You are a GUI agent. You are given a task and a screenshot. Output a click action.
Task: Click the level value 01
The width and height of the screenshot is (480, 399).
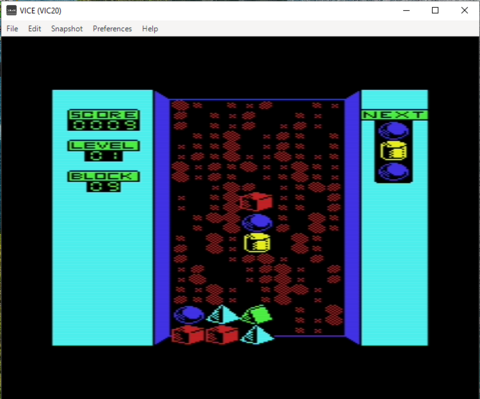point(104,156)
